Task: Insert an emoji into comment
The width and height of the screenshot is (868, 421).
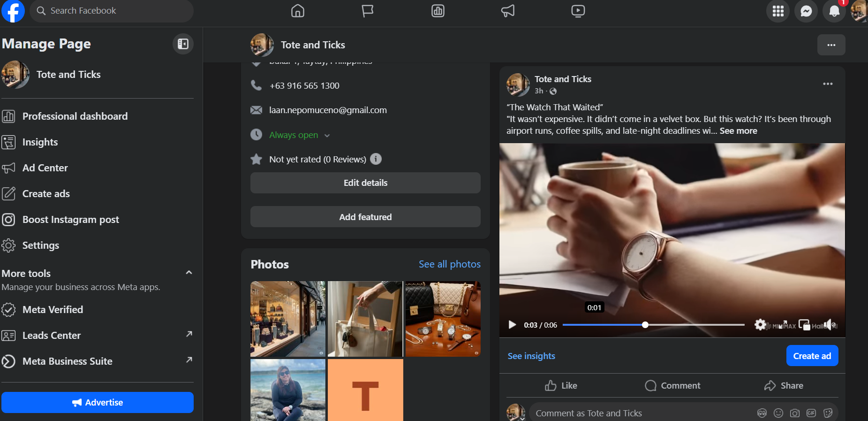Action: tap(778, 413)
